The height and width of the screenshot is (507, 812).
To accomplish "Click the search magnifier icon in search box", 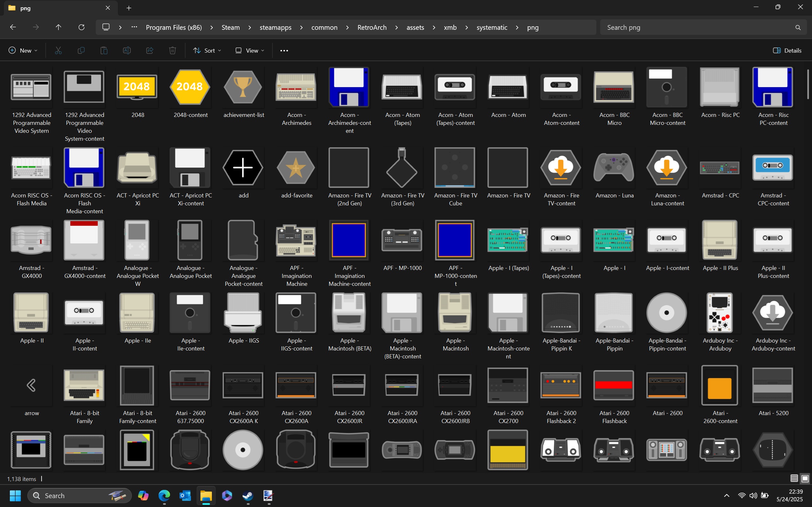I will pos(798,28).
